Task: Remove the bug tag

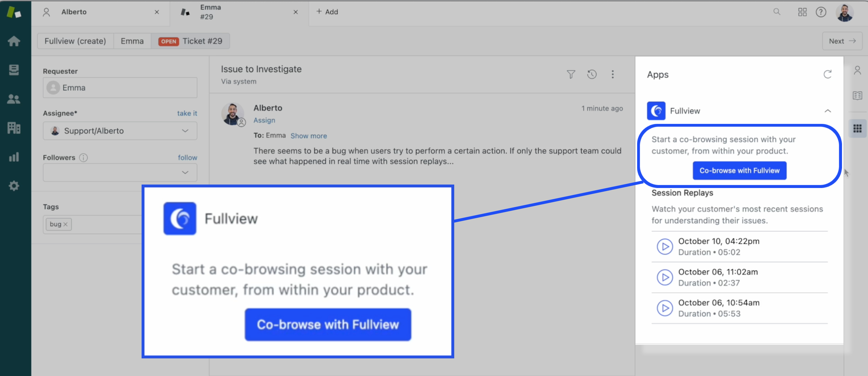Action: 66,224
